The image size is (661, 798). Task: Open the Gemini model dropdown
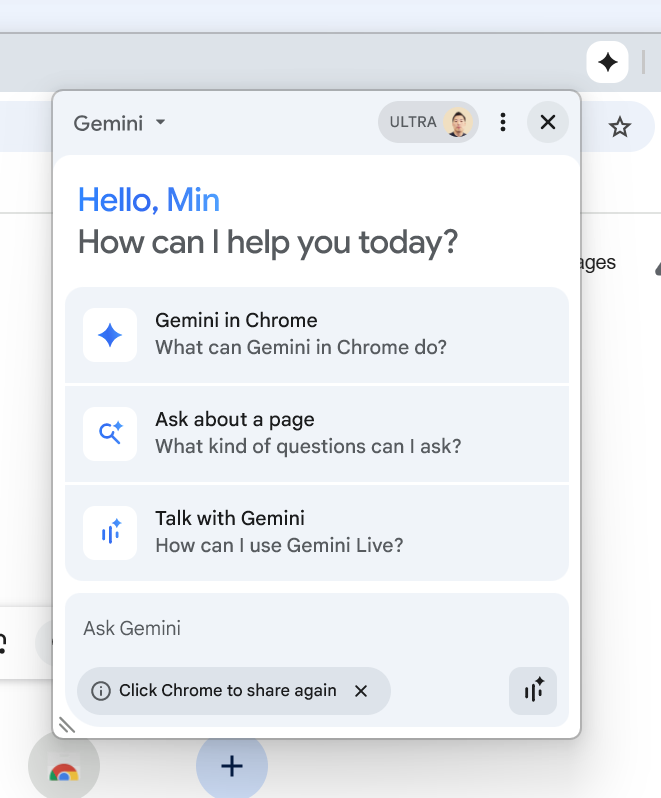click(120, 123)
